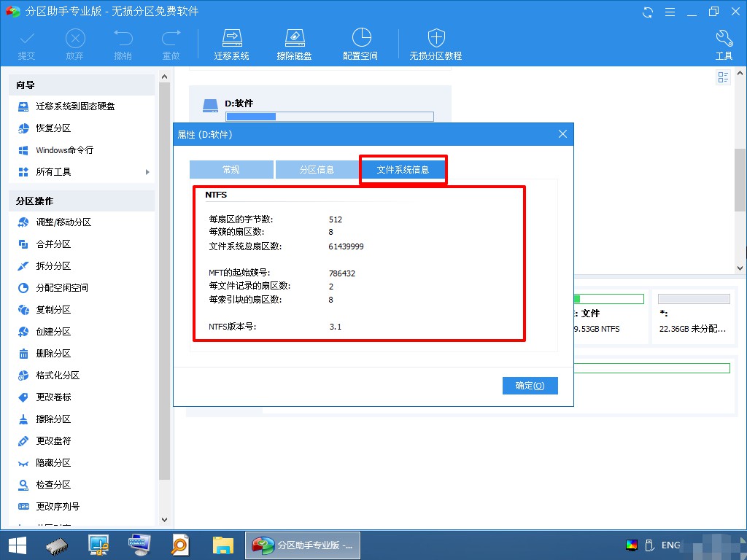The width and height of the screenshot is (747, 560).
Task: Click the 向导 section header
Action: (82, 85)
